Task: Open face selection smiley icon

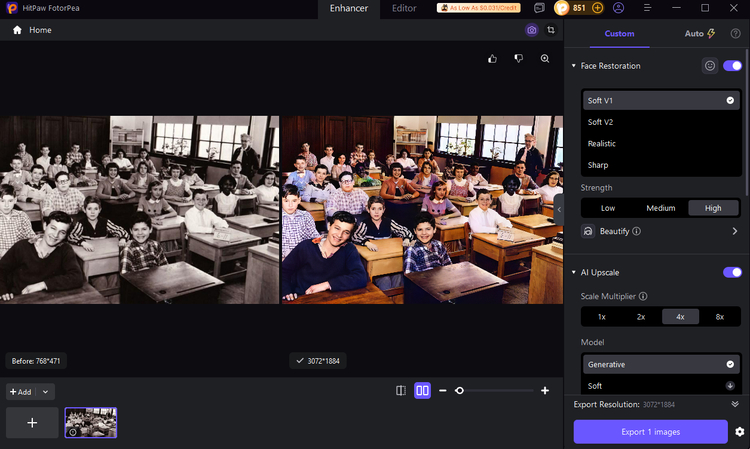Action: tap(710, 66)
